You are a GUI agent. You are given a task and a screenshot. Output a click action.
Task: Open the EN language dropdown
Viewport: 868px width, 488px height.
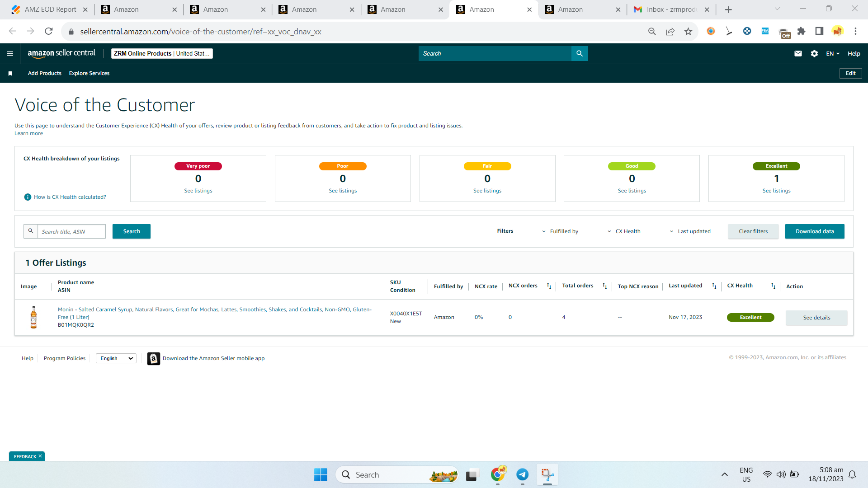(x=833, y=53)
